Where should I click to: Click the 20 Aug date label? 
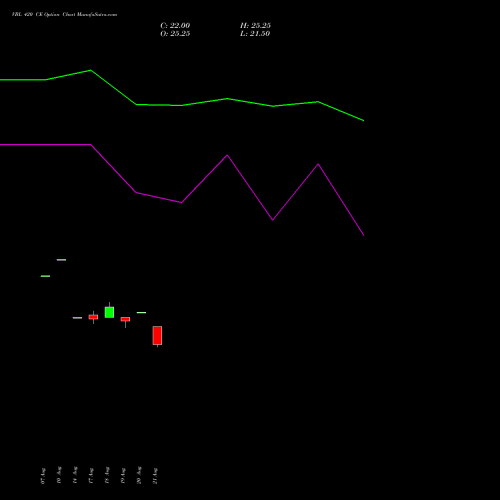tap(139, 476)
